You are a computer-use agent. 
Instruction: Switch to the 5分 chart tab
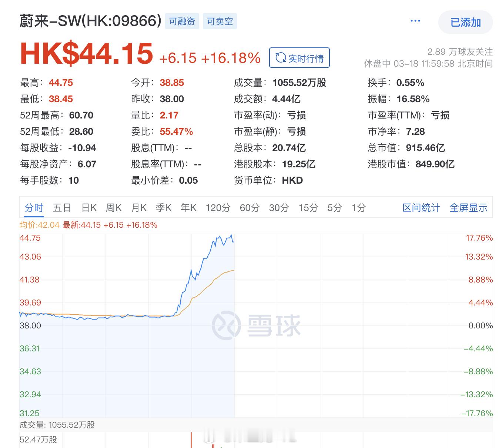335,208
